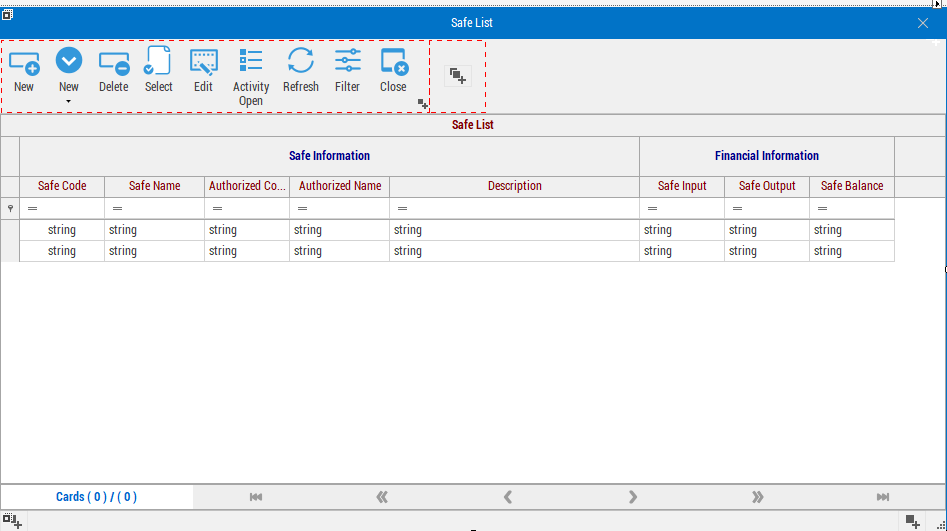
Task: Click the add icon in the status bar's left corner
Action: 12,521
